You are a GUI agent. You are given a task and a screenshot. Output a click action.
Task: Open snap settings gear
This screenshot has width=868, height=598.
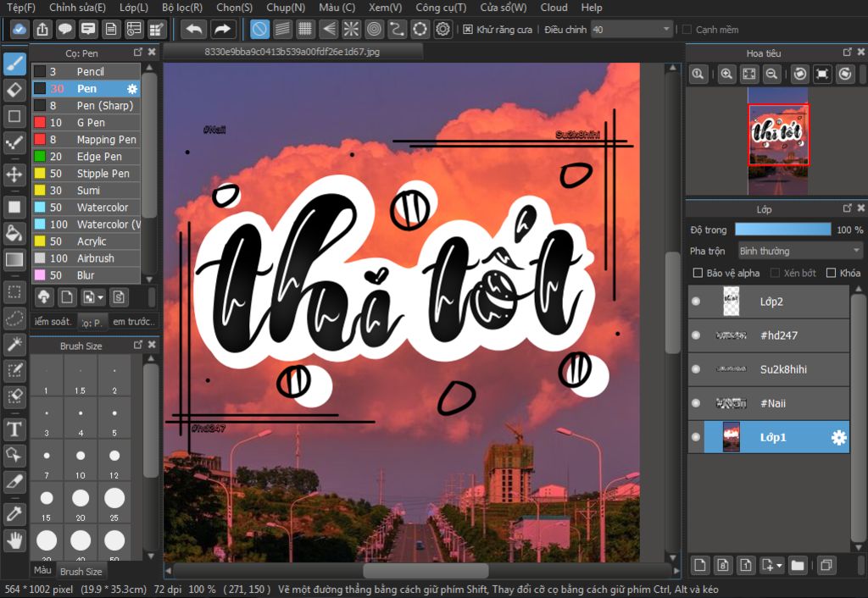click(442, 30)
